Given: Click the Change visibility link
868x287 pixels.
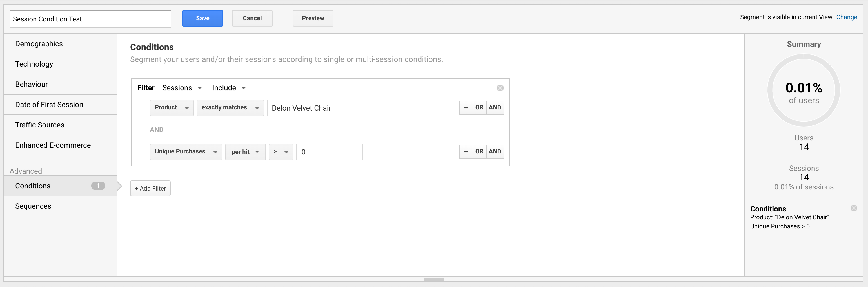Looking at the screenshot, I should coord(846,17).
